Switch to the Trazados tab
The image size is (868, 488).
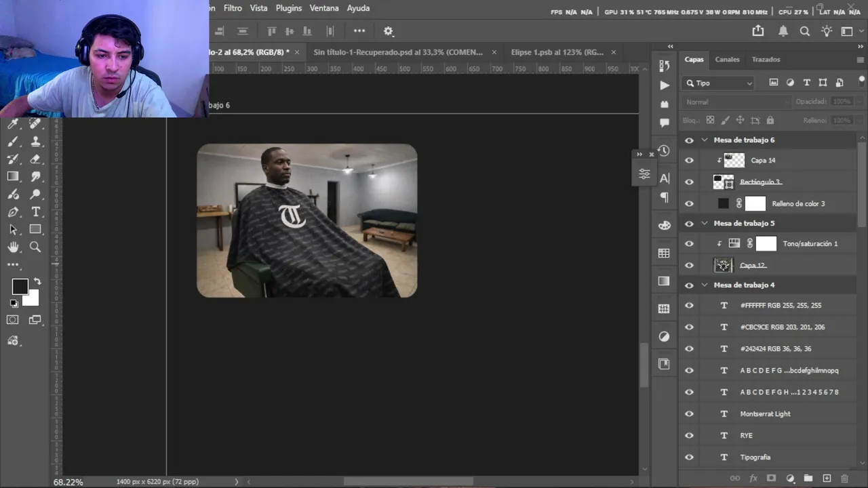click(x=766, y=60)
